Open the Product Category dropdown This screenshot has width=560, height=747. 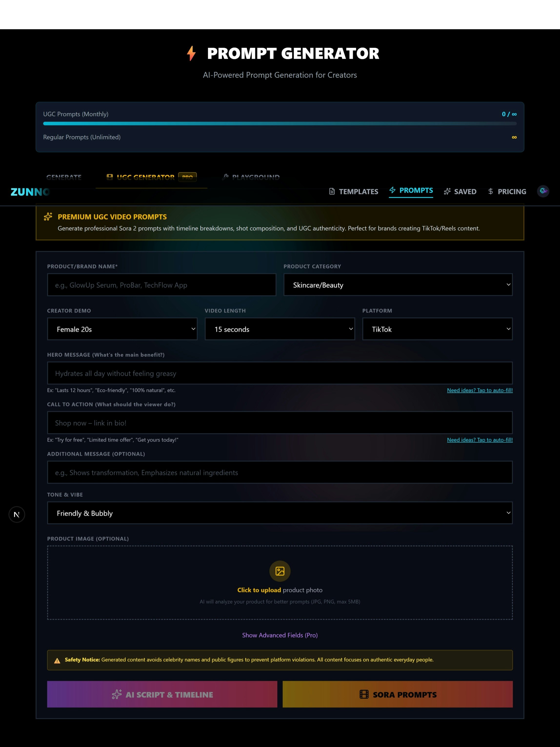pos(398,285)
